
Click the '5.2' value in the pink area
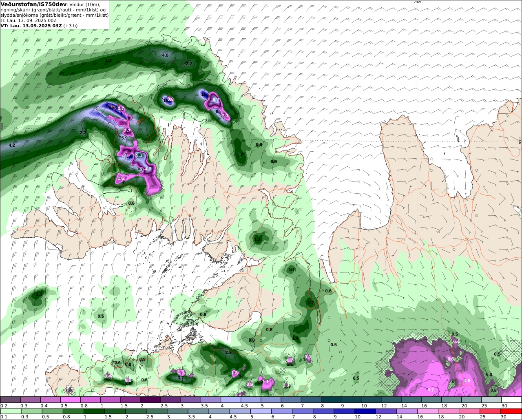pyautogui.click(x=216, y=100)
